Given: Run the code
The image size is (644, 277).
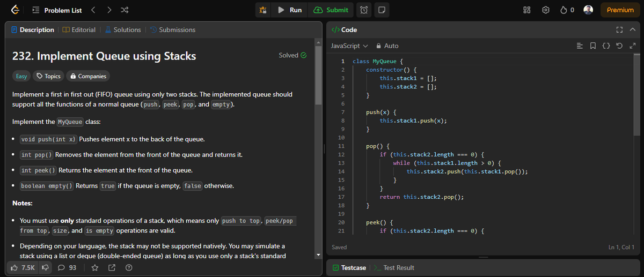Looking at the screenshot, I should (x=290, y=10).
